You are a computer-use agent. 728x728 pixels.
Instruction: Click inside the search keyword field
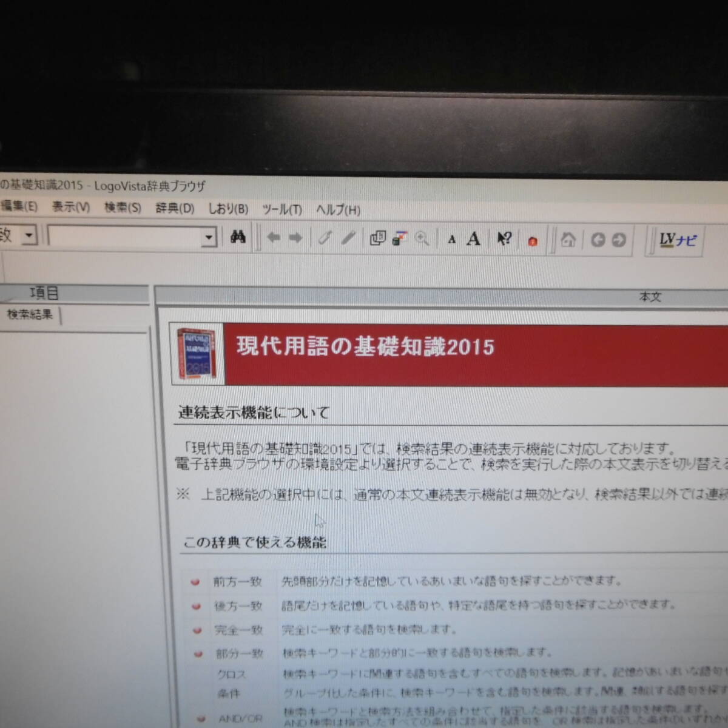(125, 237)
